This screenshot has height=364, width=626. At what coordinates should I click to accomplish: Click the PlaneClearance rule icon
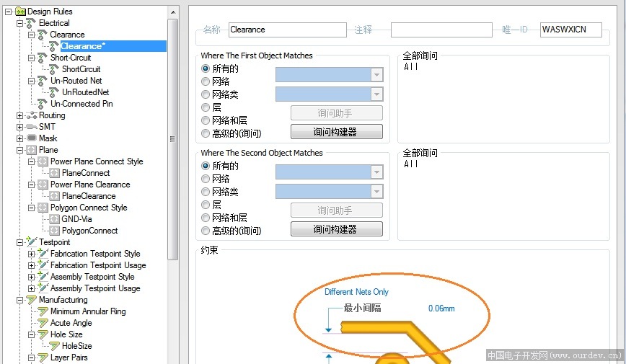click(x=54, y=196)
